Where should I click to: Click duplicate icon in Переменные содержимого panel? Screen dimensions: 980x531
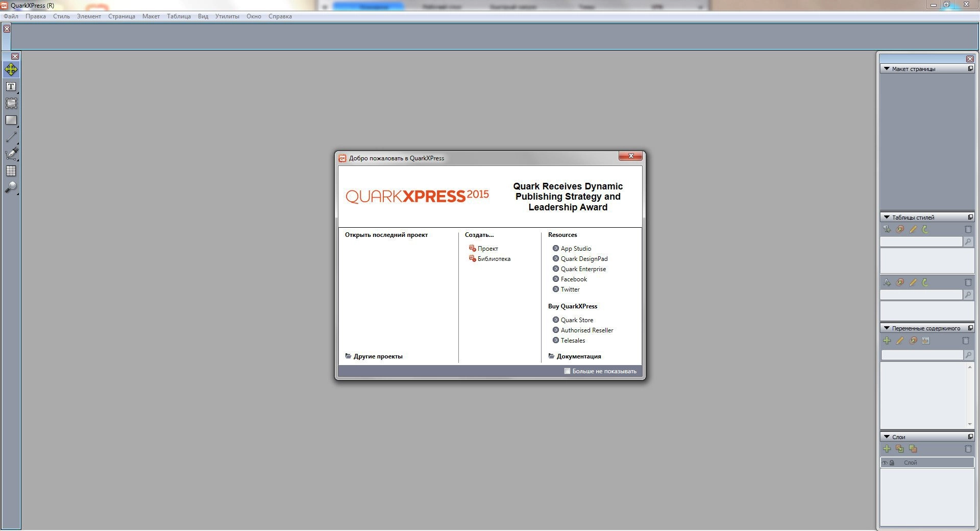coord(913,341)
